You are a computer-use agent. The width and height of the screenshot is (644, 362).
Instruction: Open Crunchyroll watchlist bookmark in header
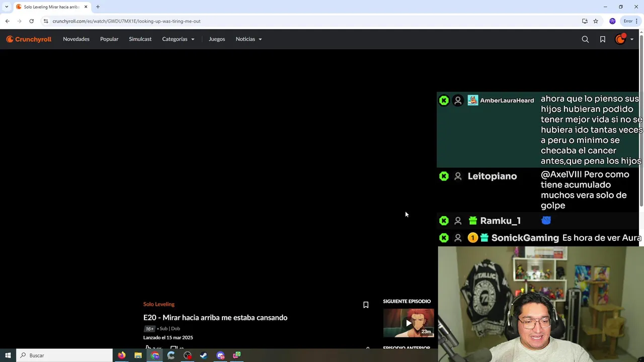602,39
